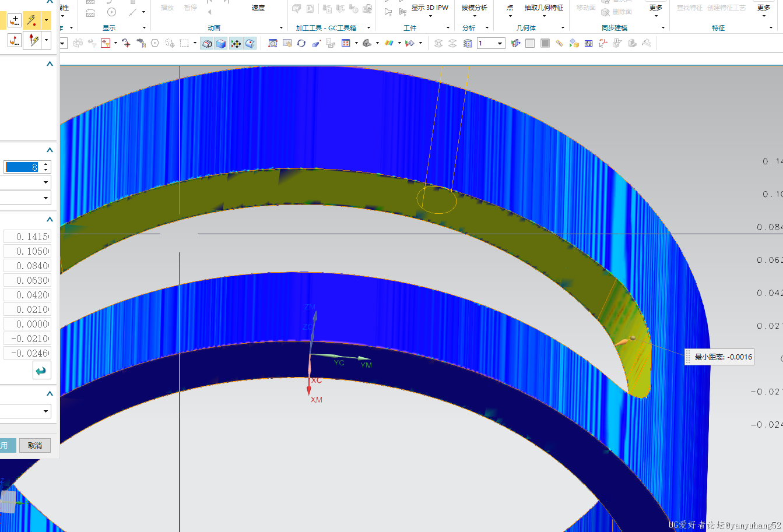Click the dark gray square display icon
Screen dimensions: 783x532
point(545,43)
